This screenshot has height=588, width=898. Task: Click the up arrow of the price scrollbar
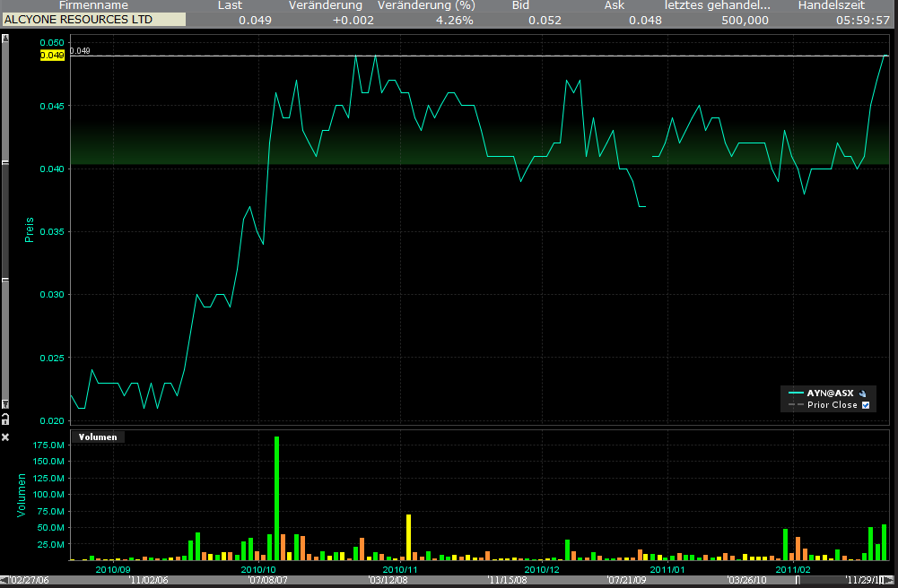(x=5, y=39)
